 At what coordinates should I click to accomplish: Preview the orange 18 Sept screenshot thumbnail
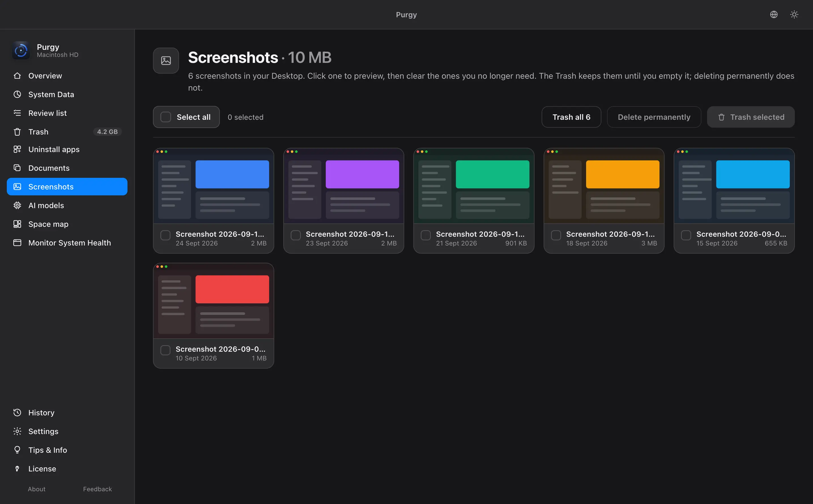pyautogui.click(x=604, y=186)
